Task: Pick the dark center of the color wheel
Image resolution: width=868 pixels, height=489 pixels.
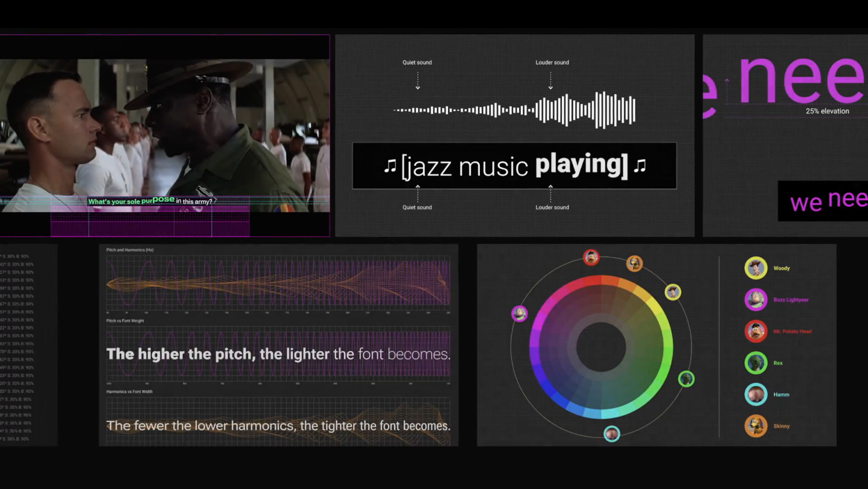Action: click(x=601, y=347)
